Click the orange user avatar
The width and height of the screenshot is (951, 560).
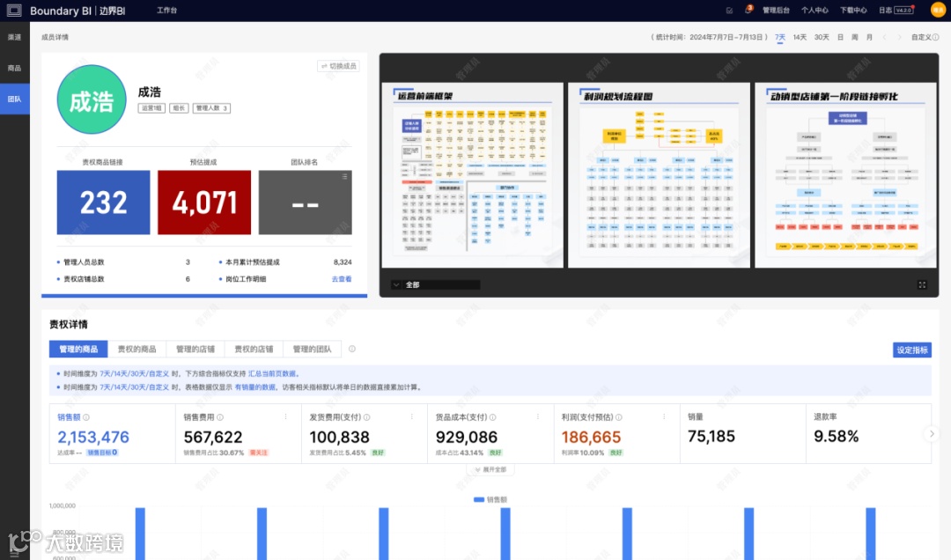pyautogui.click(x=938, y=10)
